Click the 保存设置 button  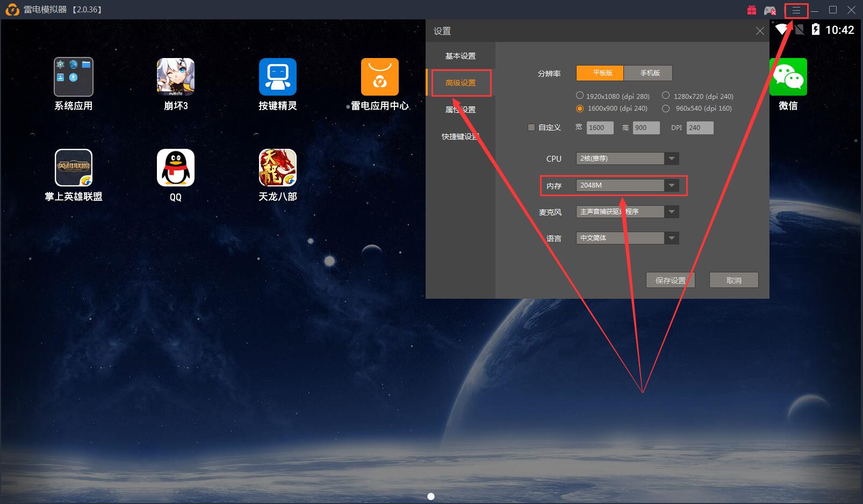click(x=670, y=280)
